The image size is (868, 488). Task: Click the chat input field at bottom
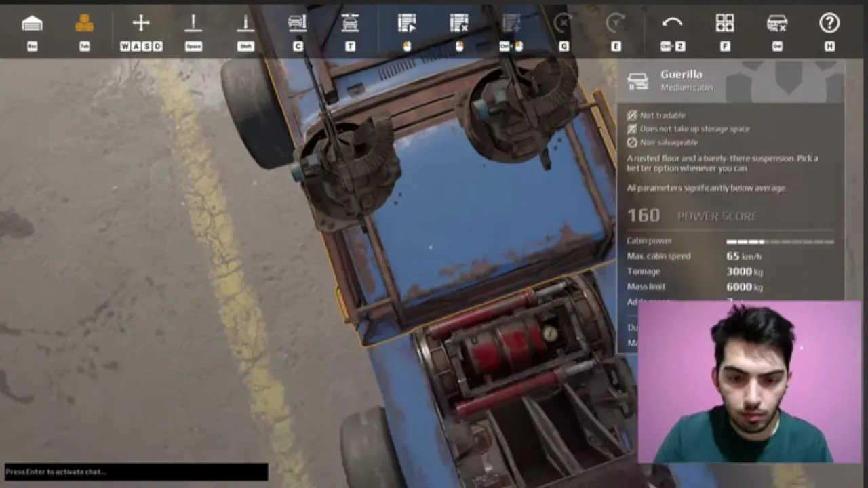(136, 472)
